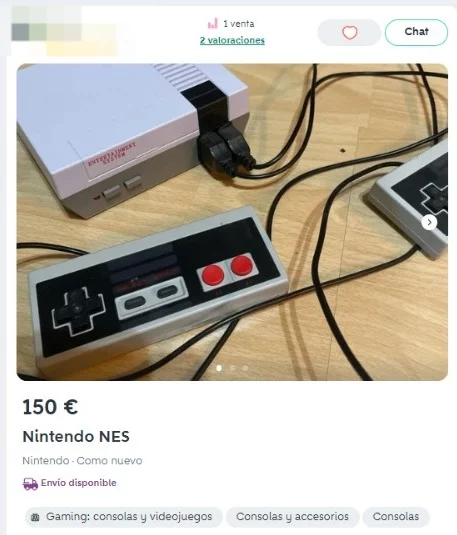Select the Consolas category tag
Image resolution: width=457 pixels, height=535 pixels.
coord(396,517)
